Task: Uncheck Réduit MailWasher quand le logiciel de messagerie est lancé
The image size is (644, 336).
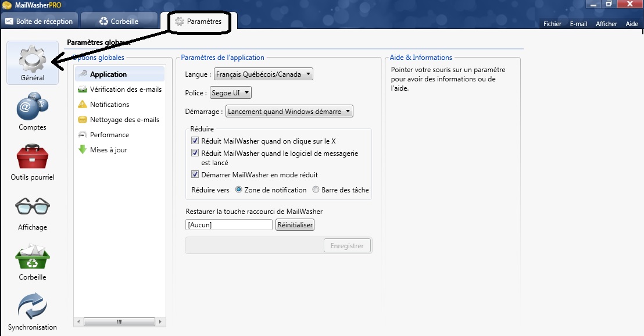Action: tap(195, 153)
